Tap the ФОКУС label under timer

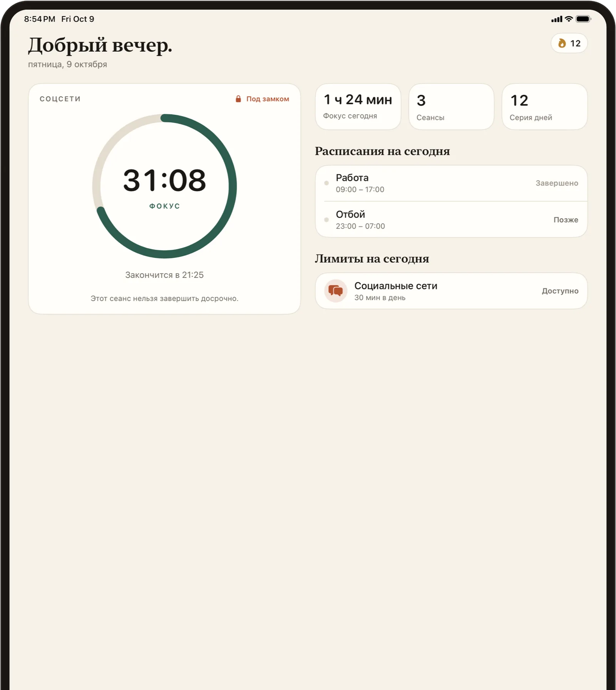(x=164, y=206)
